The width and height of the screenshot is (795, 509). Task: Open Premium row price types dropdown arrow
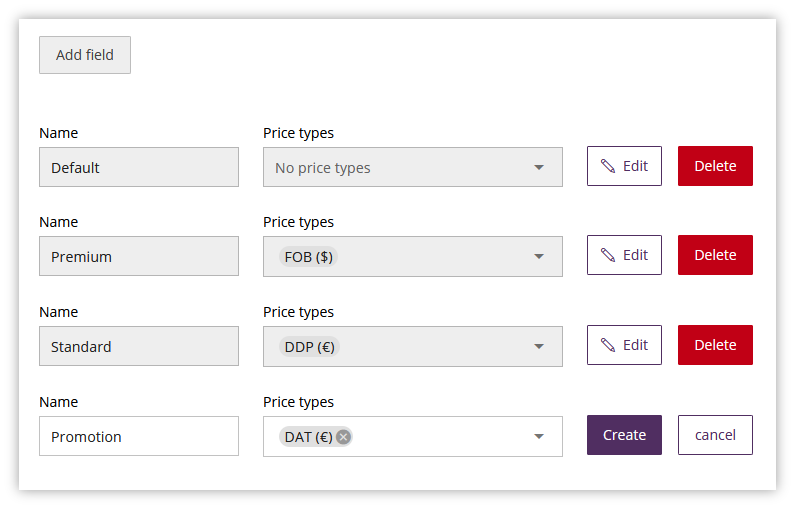pos(539,256)
